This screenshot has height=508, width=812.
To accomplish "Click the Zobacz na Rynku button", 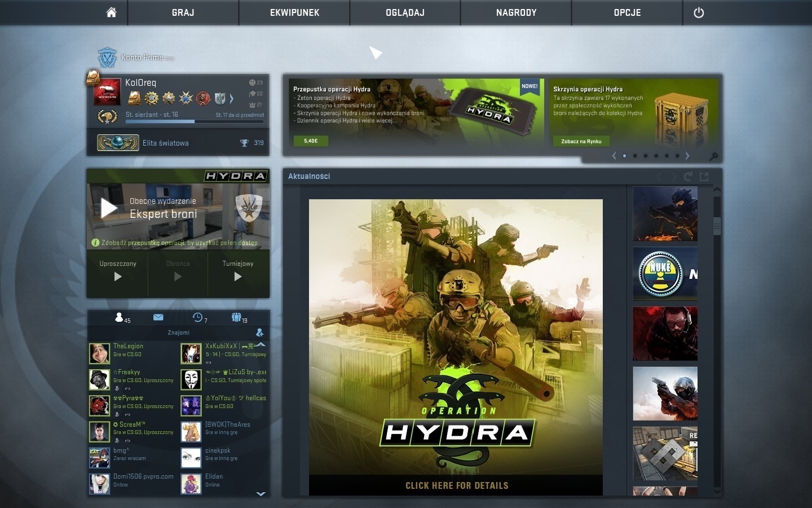I will pyautogui.click(x=581, y=141).
